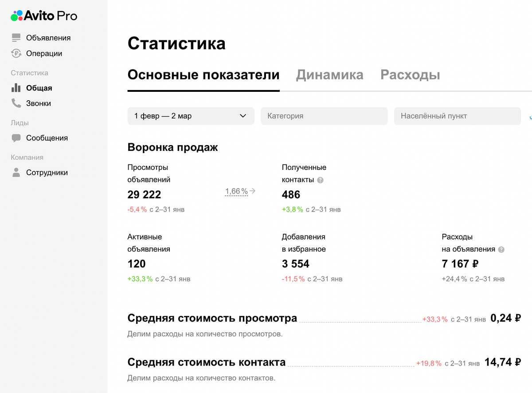Viewport: 532px width, 393px height.
Task: Click the arrow beside 1,66% conversion
Action: 253,191
